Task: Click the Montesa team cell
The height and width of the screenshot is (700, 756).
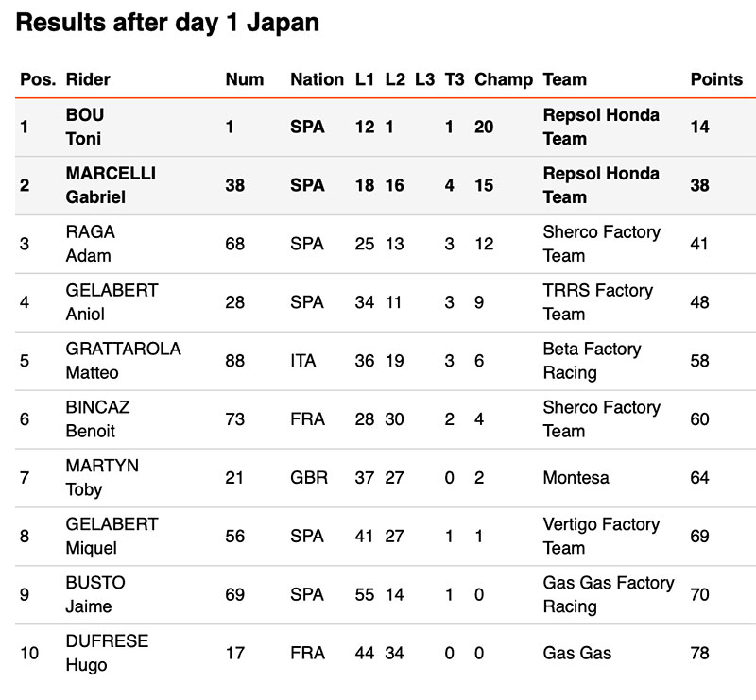Action: coord(576,477)
